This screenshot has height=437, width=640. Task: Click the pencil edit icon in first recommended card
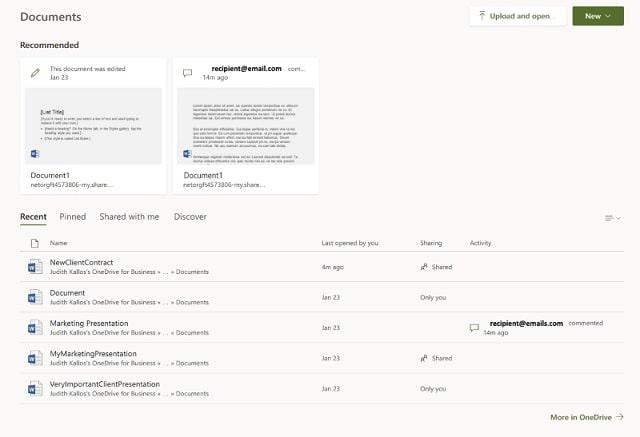(x=36, y=73)
